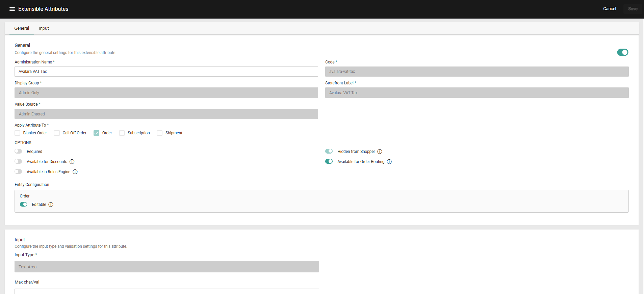Toggle Hidden from Shopper switch
Viewport: 644px width, 294px height.
point(329,151)
